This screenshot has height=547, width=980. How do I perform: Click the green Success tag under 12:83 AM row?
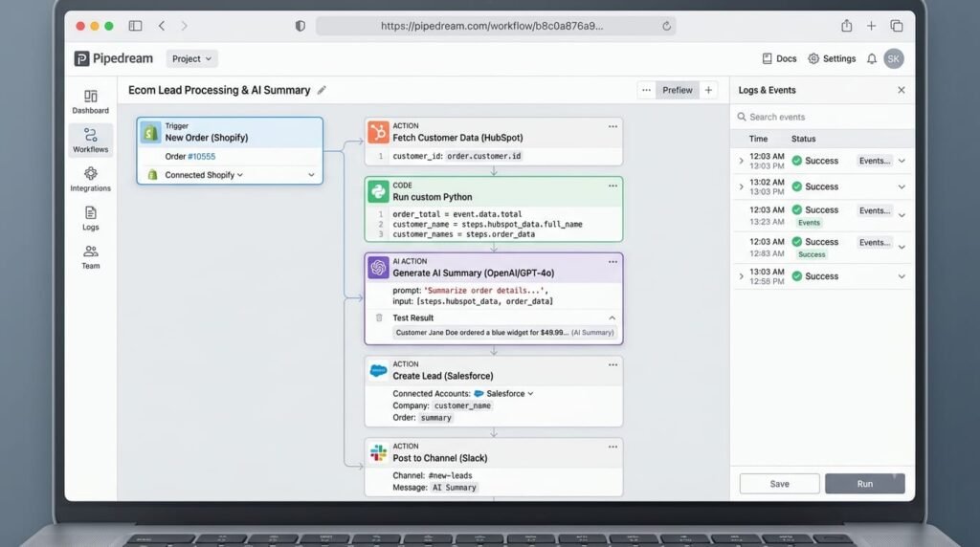(x=812, y=254)
